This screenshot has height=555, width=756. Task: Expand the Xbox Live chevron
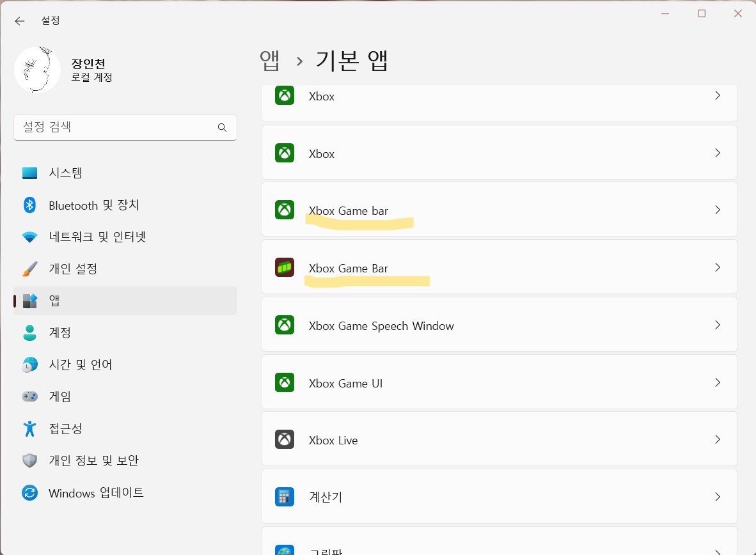tap(718, 439)
